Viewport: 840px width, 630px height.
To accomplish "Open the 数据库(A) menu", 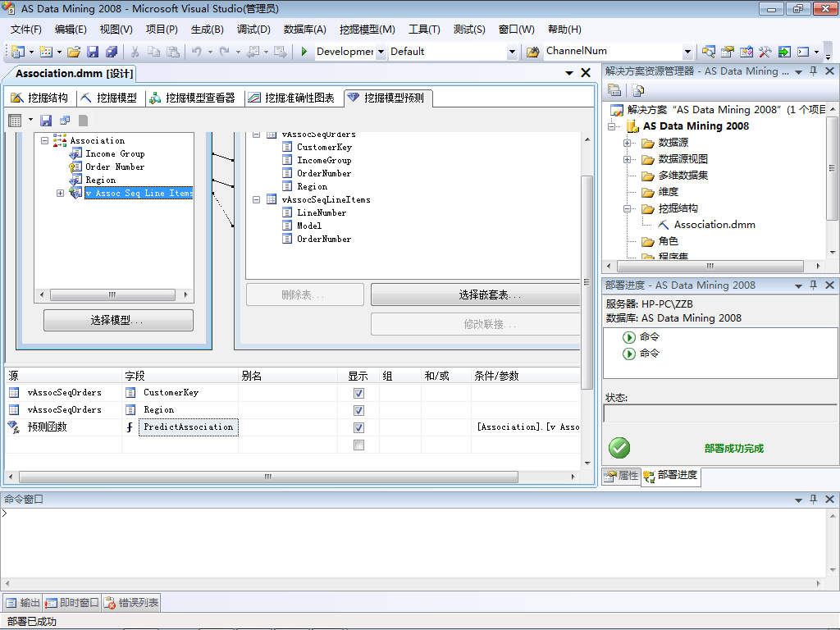I will point(305,30).
